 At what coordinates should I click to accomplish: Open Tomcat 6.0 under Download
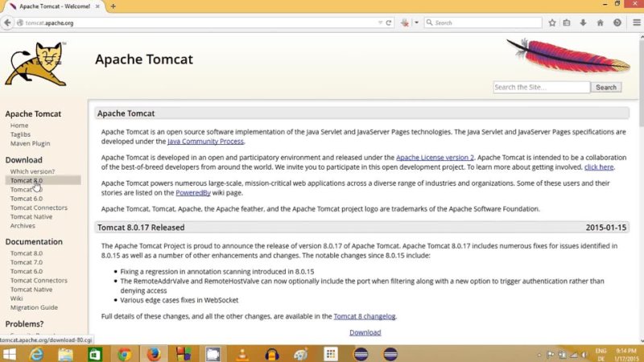[27, 199]
